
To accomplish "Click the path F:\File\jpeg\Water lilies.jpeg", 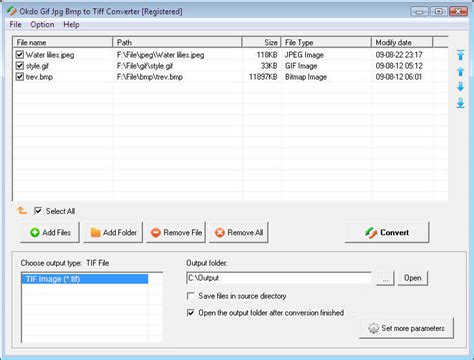I will point(160,55).
